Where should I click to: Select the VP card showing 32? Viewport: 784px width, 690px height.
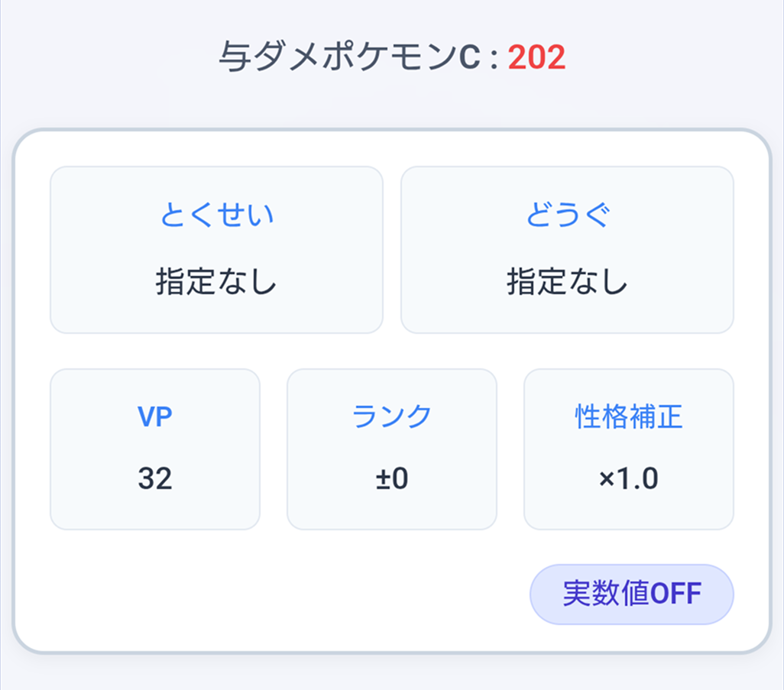pos(154,449)
